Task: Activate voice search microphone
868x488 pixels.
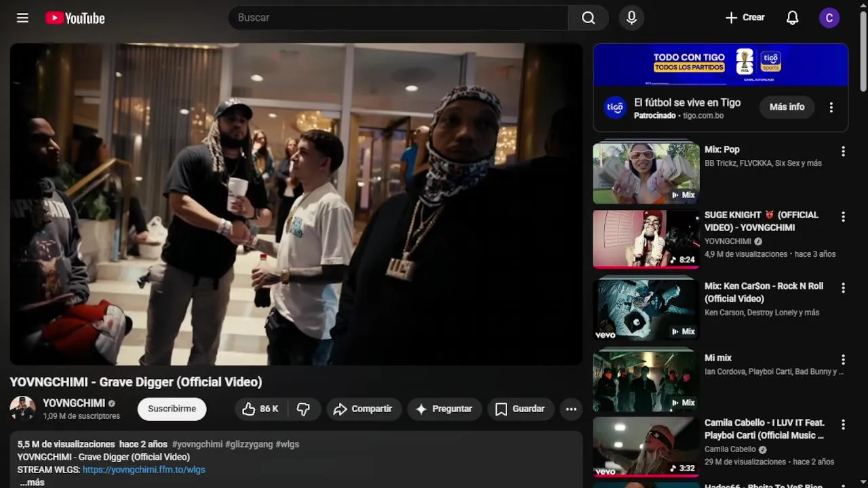Action: [x=631, y=18]
